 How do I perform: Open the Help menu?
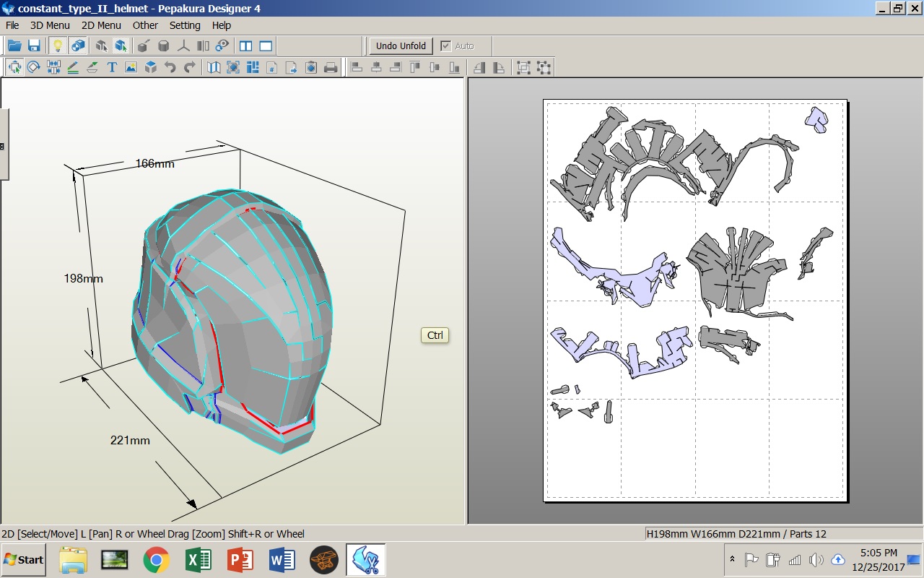point(222,25)
